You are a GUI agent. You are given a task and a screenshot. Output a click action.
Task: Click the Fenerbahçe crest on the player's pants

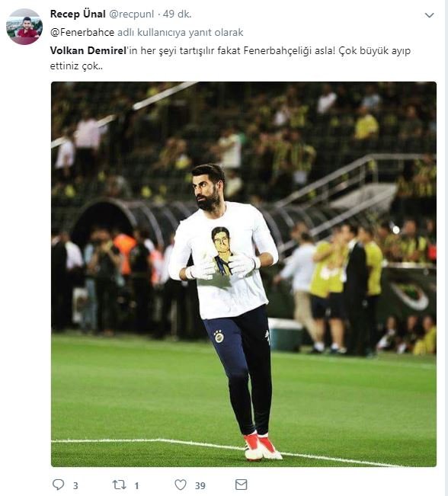coord(219,337)
